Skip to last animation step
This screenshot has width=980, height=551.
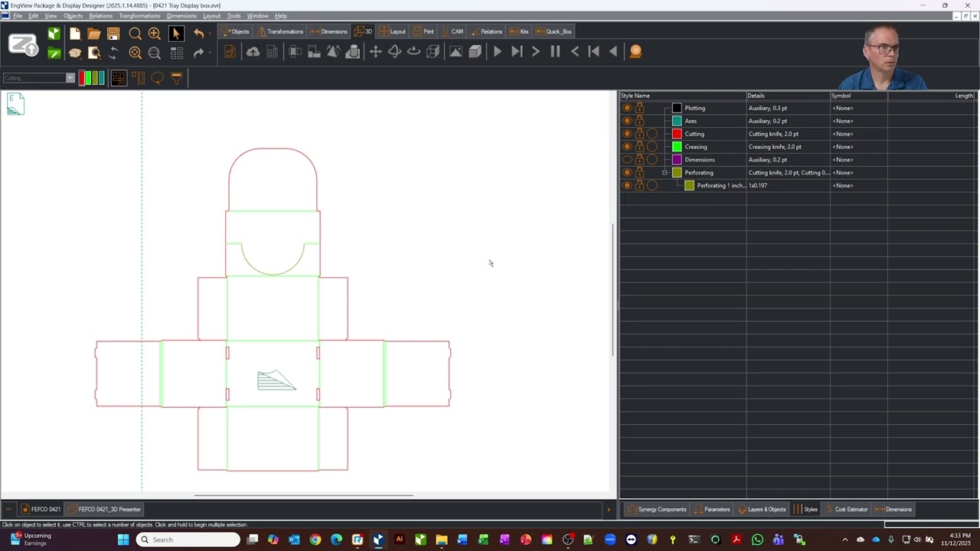(517, 52)
